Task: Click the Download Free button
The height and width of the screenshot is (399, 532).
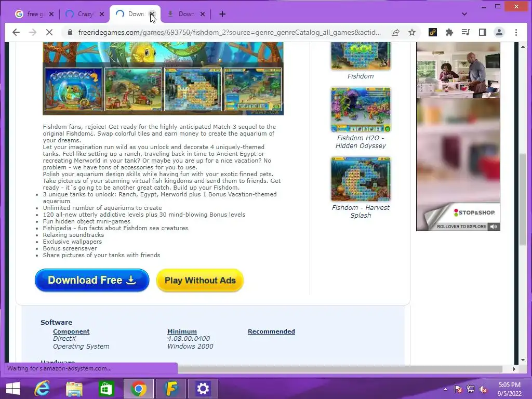Action: 92,280
